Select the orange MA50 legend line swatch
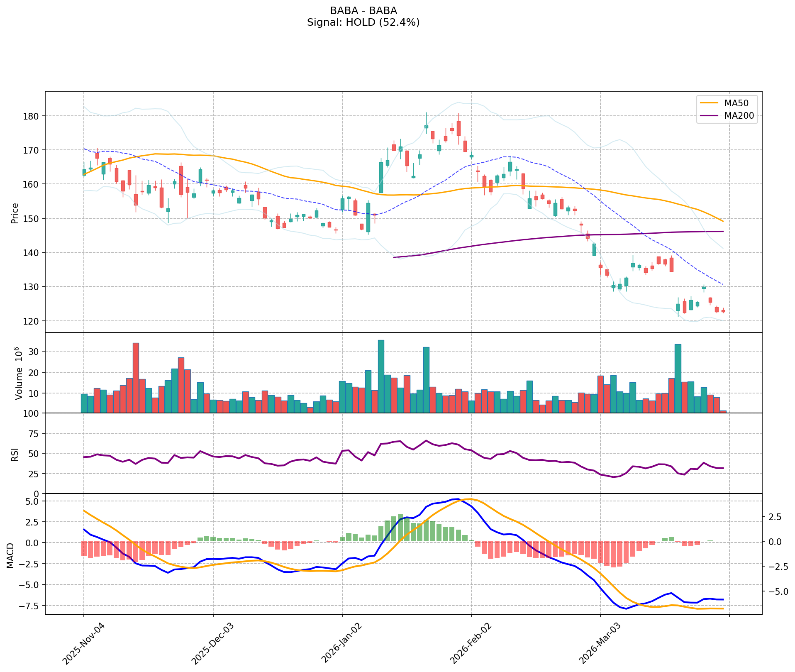This screenshot has width=795, height=672. [709, 102]
